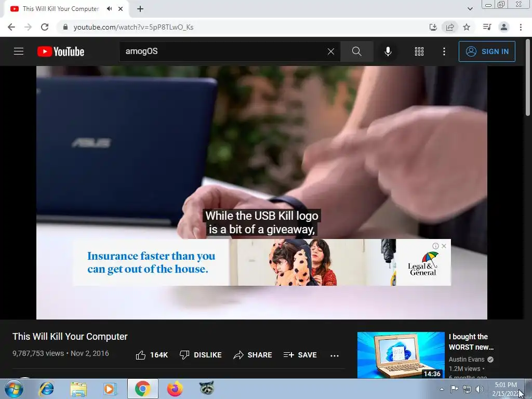Open Windows Media Player from taskbar

click(x=110, y=389)
